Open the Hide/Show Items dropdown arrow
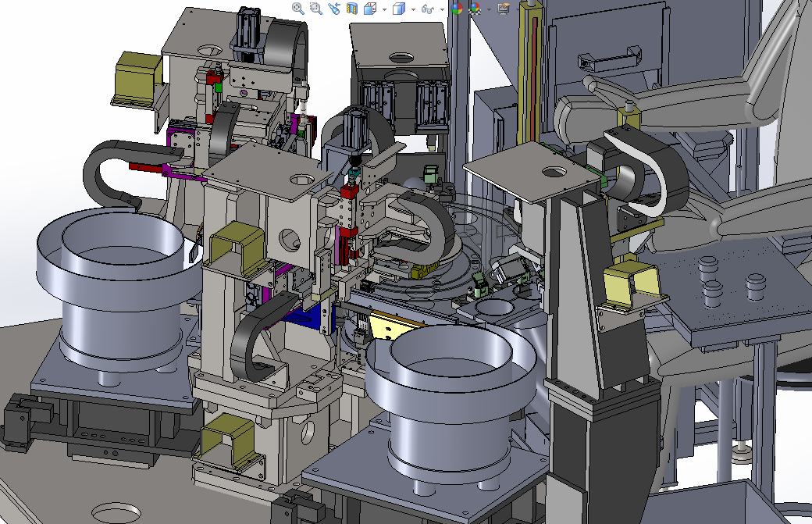 (x=442, y=10)
